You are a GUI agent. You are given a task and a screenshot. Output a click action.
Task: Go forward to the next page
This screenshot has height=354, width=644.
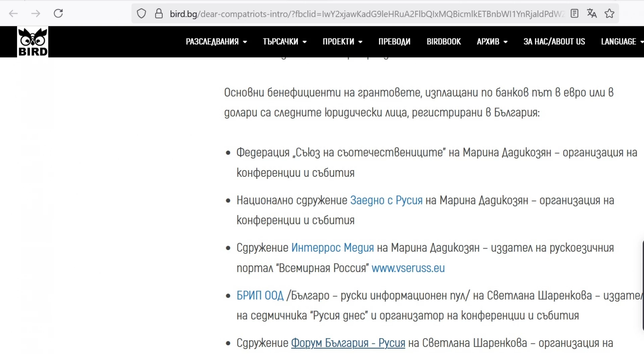point(36,13)
